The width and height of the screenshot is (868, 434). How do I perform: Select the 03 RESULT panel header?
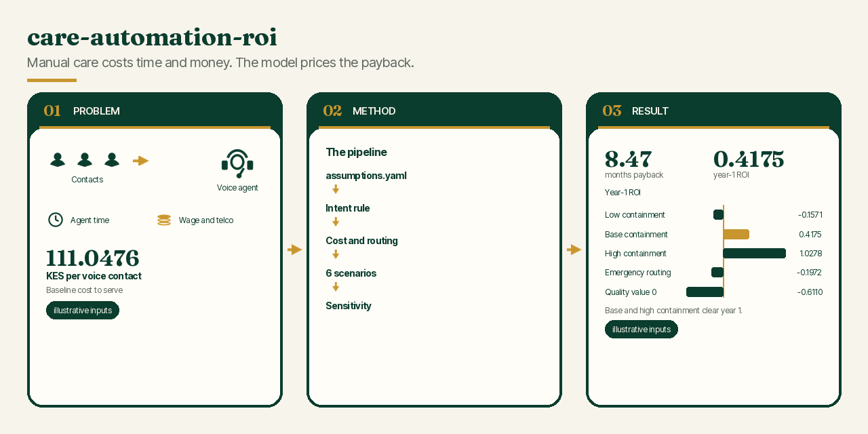pos(713,111)
